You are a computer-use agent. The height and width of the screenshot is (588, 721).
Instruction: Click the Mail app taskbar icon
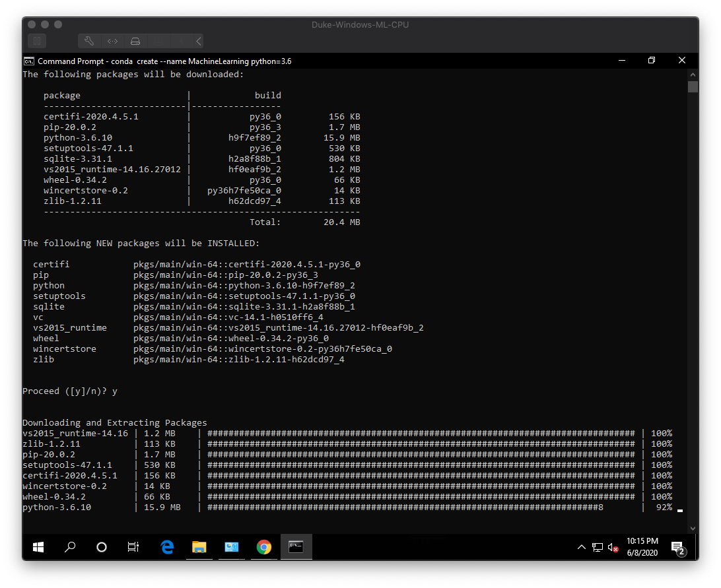[x=231, y=546]
